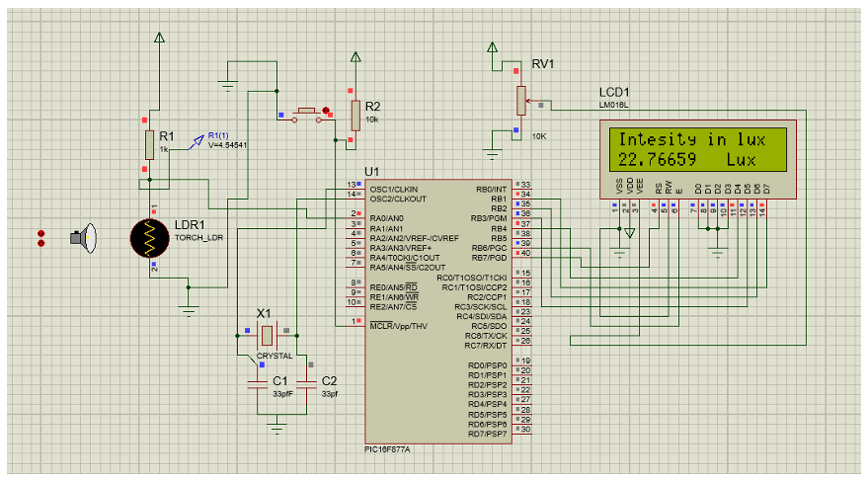Click the 'CRYSTAL' label under X1
Viewport: 868px width, 482px height.
click(x=275, y=356)
